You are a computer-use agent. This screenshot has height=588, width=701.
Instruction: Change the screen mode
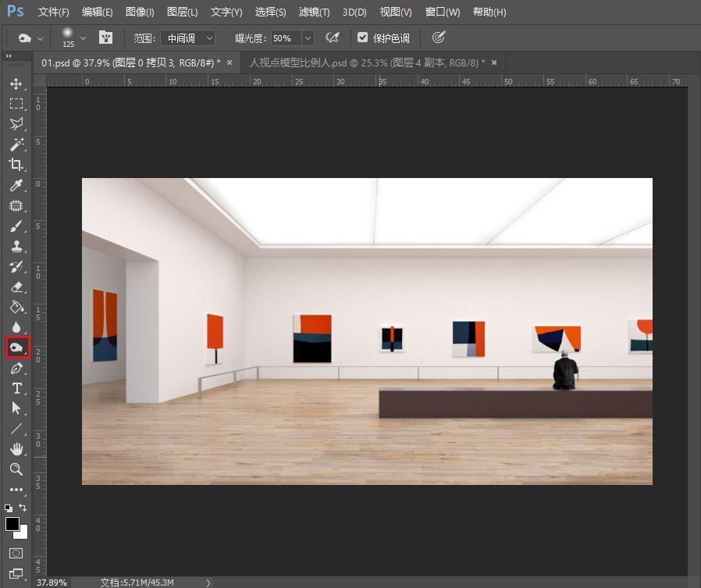tap(16, 573)
